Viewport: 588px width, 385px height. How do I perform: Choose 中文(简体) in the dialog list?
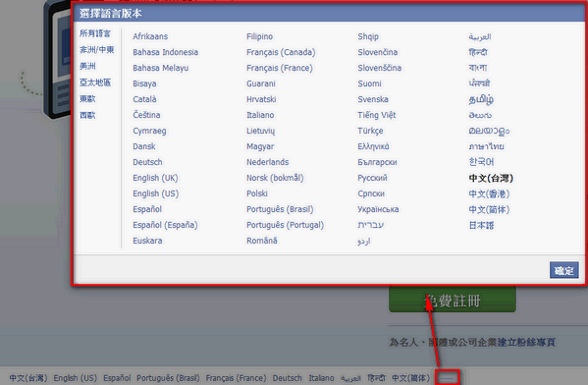[489, 209]
